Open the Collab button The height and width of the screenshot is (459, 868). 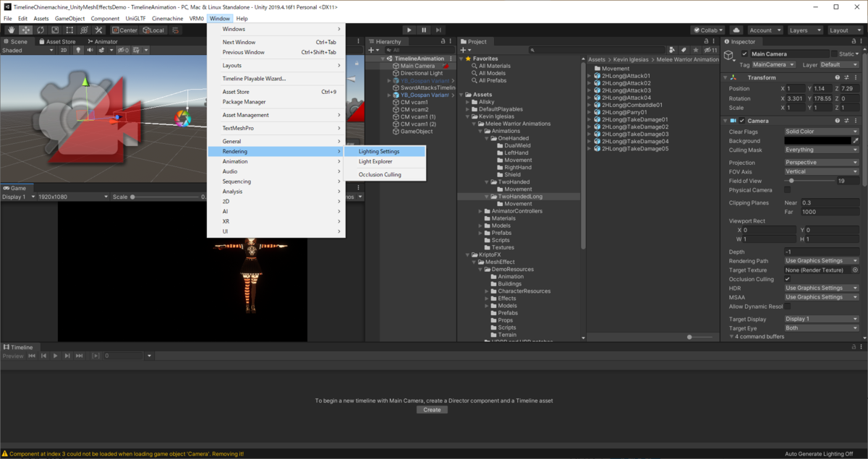coord(707,30)
